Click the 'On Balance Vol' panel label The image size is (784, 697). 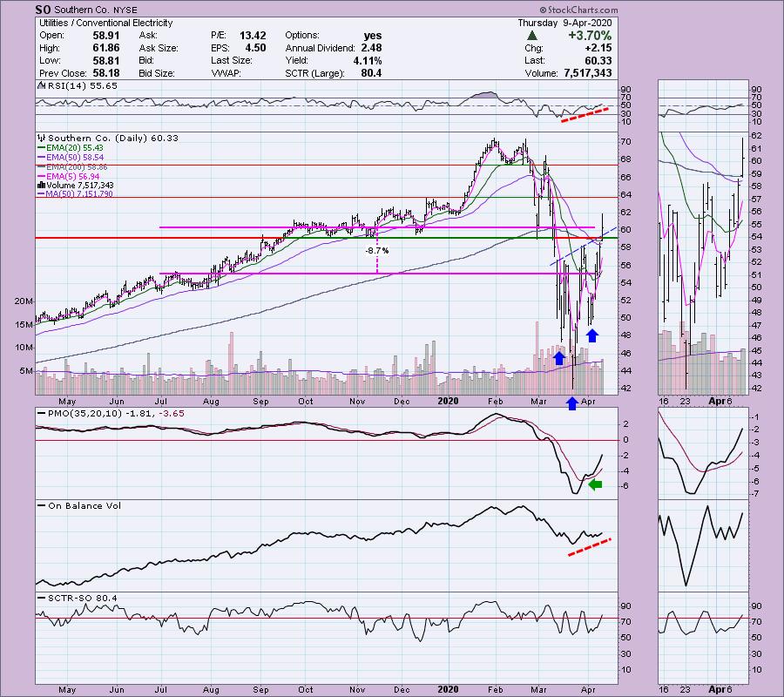click(79, 505)
